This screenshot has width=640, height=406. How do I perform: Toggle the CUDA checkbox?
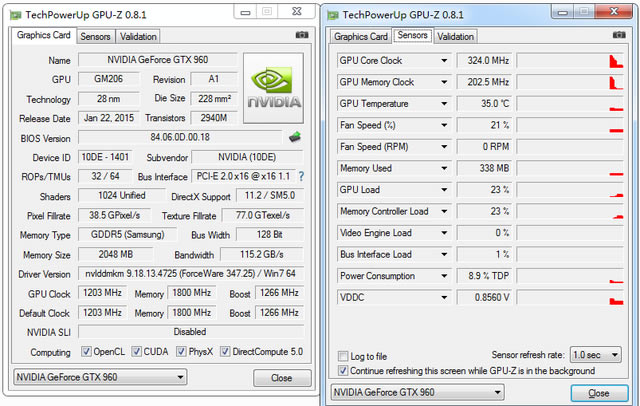tap(136, 351)
